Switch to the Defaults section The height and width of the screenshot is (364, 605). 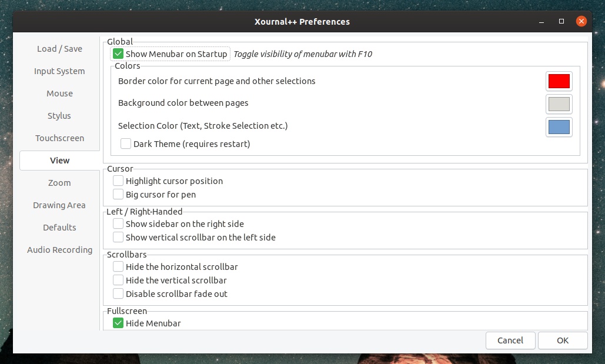tap(59, 227)
